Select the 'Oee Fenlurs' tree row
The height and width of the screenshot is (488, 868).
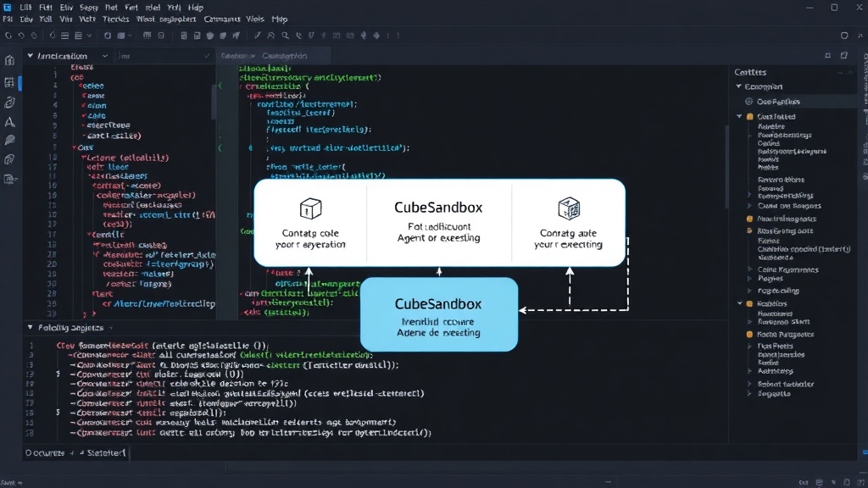click(x=799, y=102)
